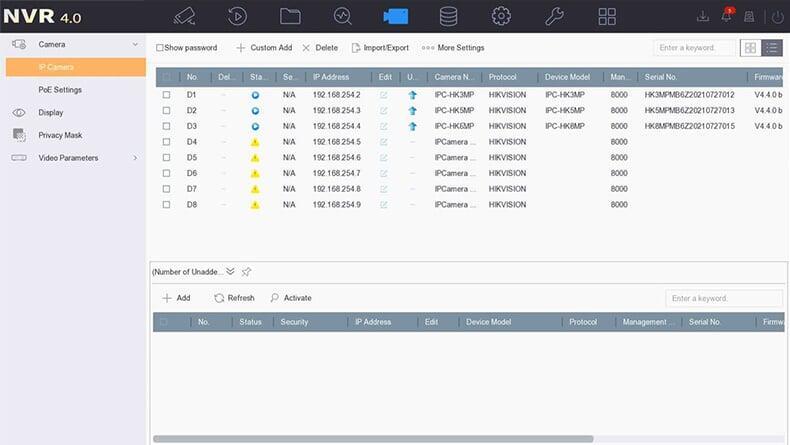This screenshot has width=790, height=445.
Task: Open the Storage database icon
Action: [x=448, y=16]
